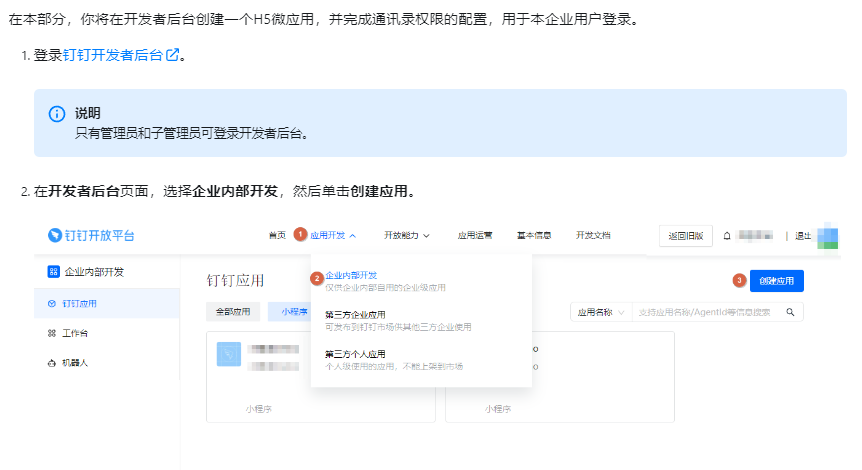Click the robot icon beside 机器人
Screen dimensions: 862x470
(52, 363)
